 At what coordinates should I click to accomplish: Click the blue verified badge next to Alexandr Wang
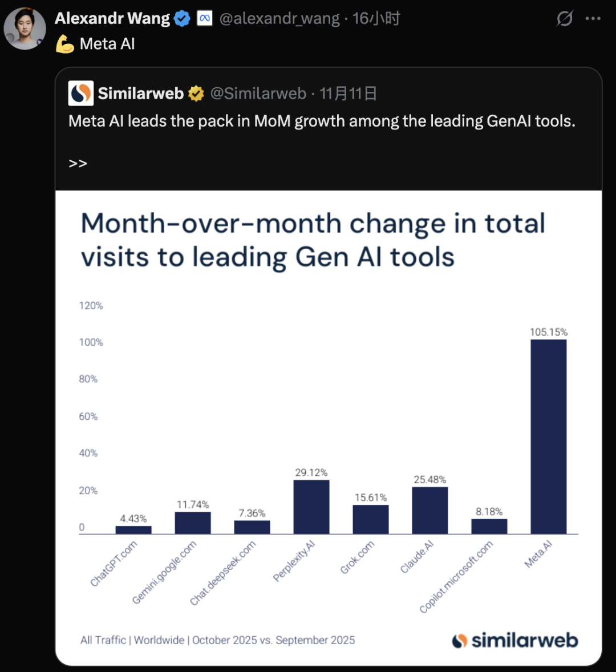click(182, 19)
